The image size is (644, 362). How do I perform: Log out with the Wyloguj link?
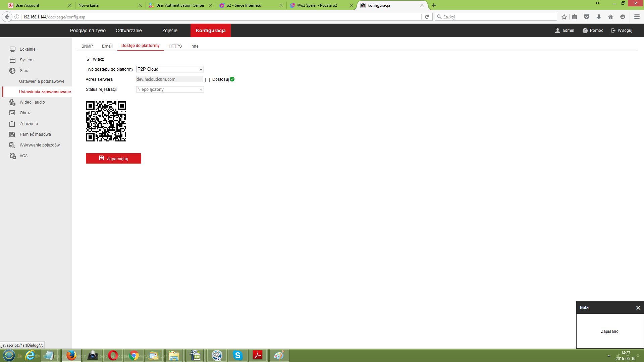tap(622, 31)
